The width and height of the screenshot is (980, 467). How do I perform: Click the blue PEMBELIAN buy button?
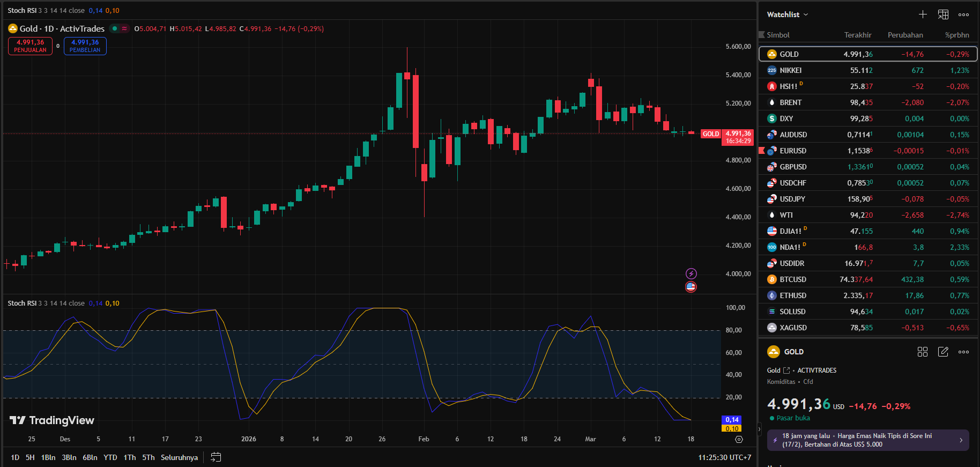click(85, 46)
